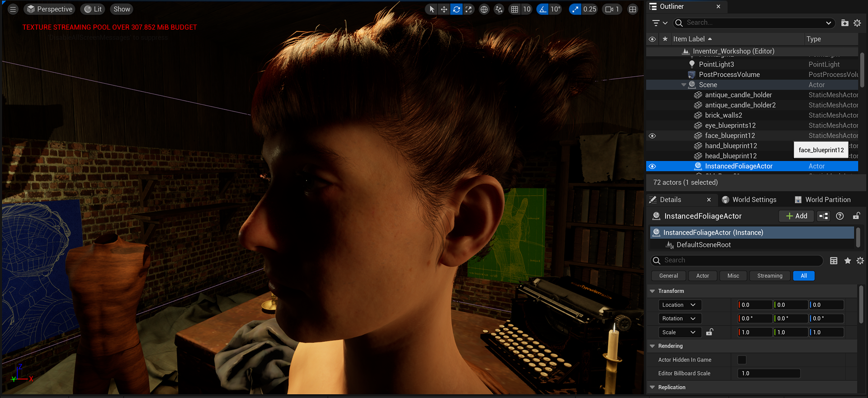868x398 pixels.
Task: Open Outliner filter options icon
Action: [x=660, y=23]
